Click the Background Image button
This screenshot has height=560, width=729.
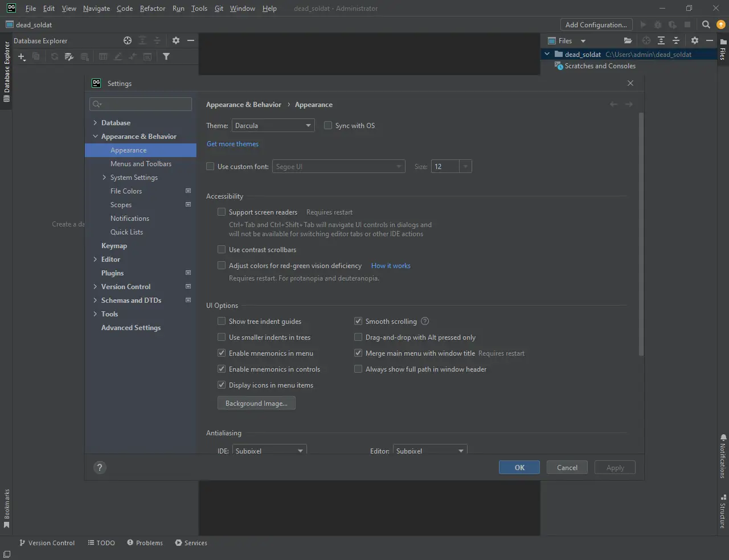click(x=256, y=403)
